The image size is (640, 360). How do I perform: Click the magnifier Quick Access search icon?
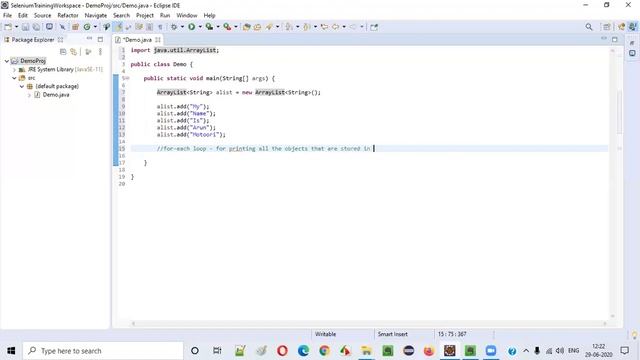pos(589,27)
